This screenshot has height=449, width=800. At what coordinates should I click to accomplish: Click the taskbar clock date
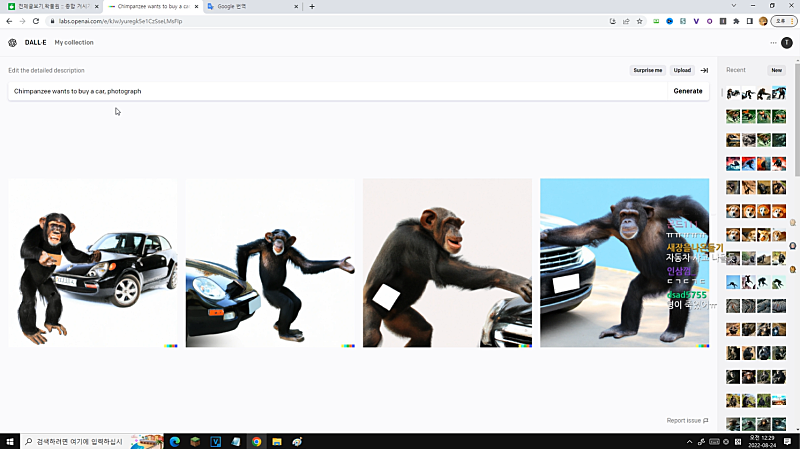pos(762,441)
